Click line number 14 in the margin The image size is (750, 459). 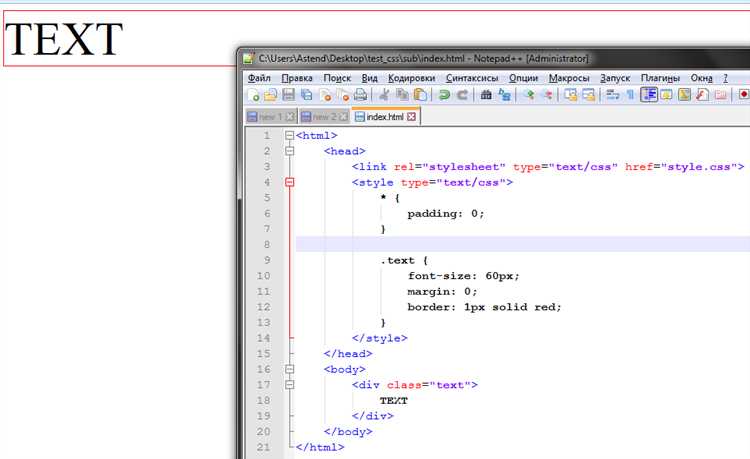[x=263, y=338]
